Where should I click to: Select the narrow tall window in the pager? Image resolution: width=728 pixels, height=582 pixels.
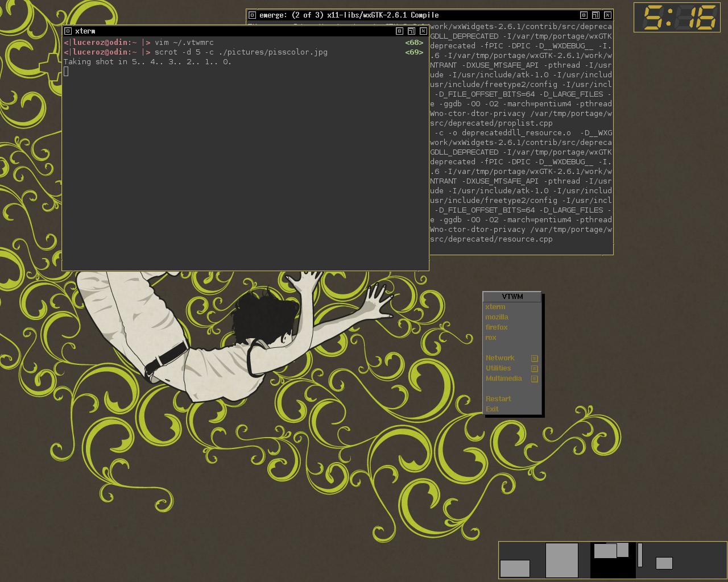coord(640,555)
